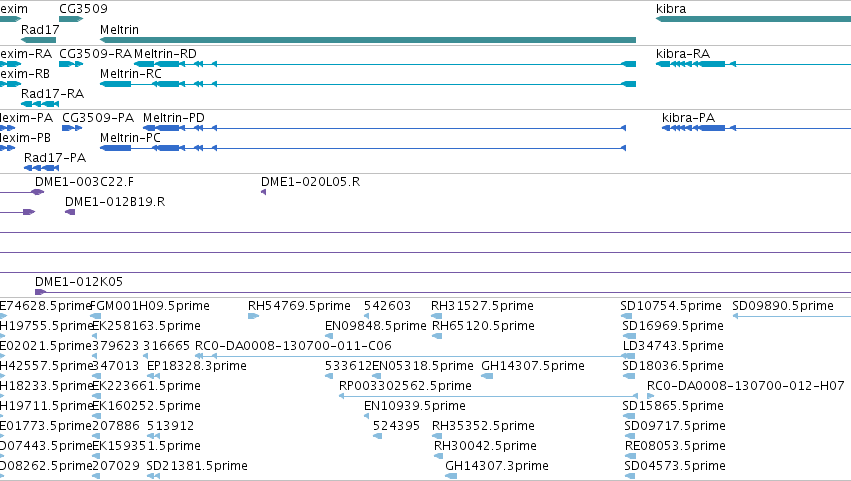Click the DME1-020L05.R feature label
851x481 pixels.
(310, 182)
